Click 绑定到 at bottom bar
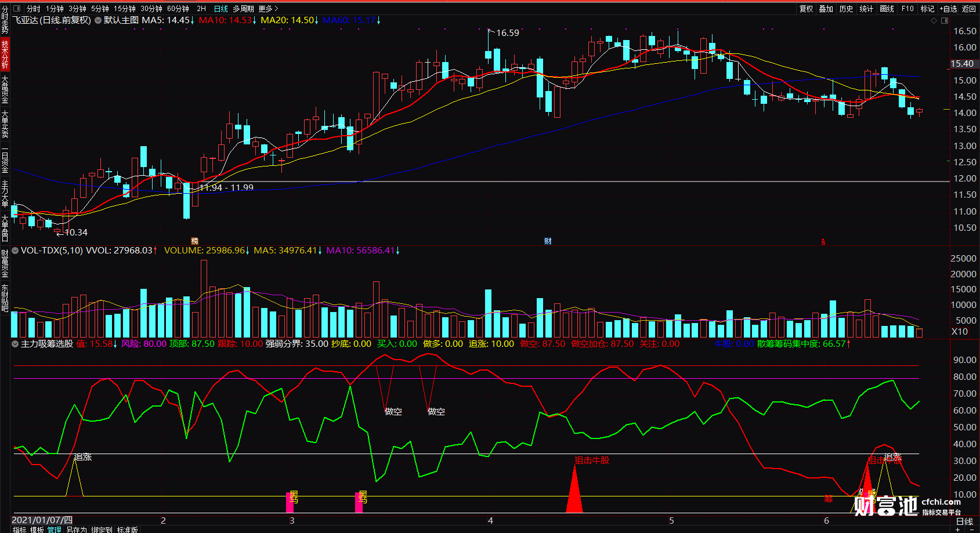 (x=102, y=530)
